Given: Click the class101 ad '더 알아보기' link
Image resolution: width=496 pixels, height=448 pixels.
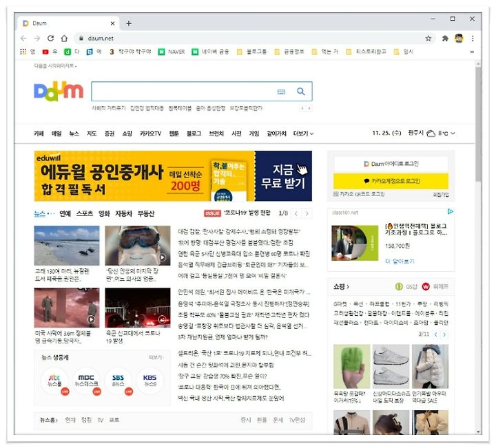Looking at the screenshot, I should point(400,262).
